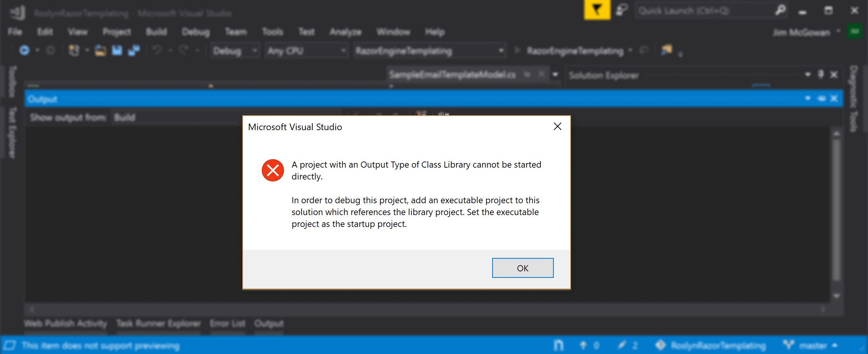Click the scroll down arrow in Output panel
Screen dimensions: 868x354
837,296
